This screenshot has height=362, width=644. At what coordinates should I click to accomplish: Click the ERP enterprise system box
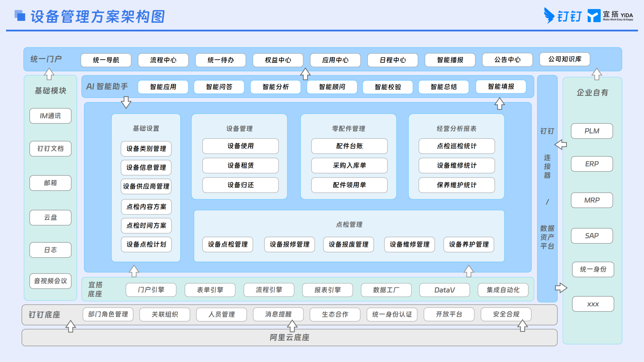tap(592, 164)
